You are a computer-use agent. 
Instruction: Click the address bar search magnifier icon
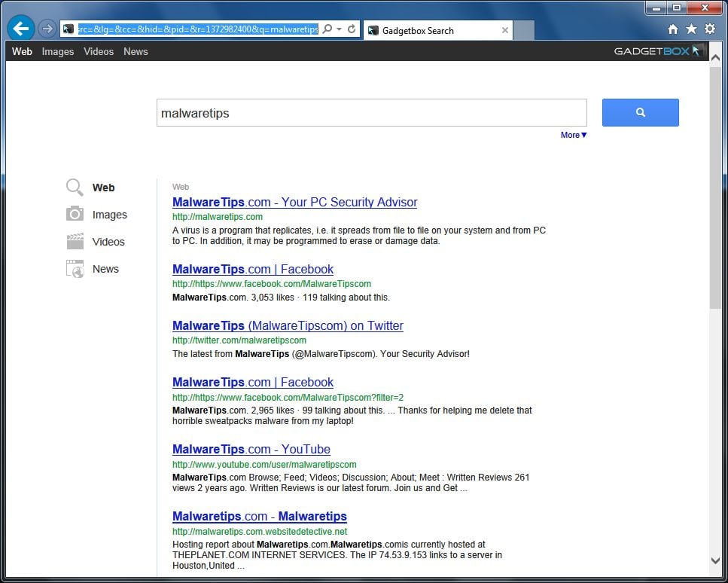click(x=327, y=29)
